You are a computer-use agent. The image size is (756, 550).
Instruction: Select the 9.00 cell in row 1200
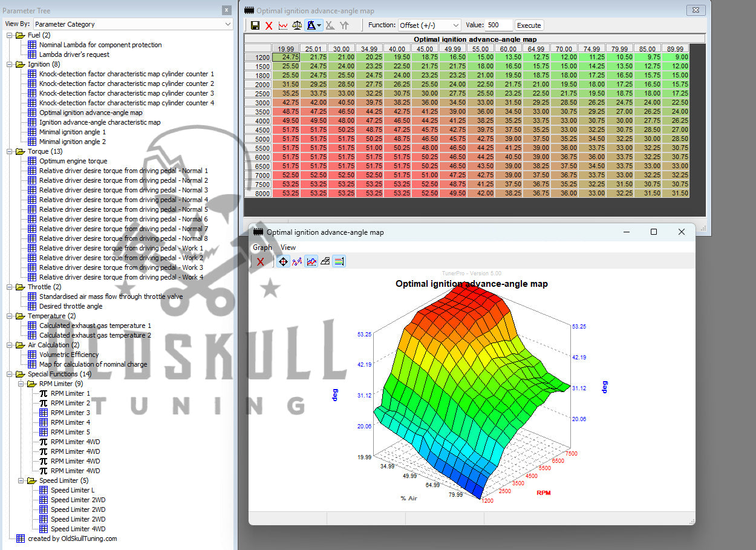[675, 57]
